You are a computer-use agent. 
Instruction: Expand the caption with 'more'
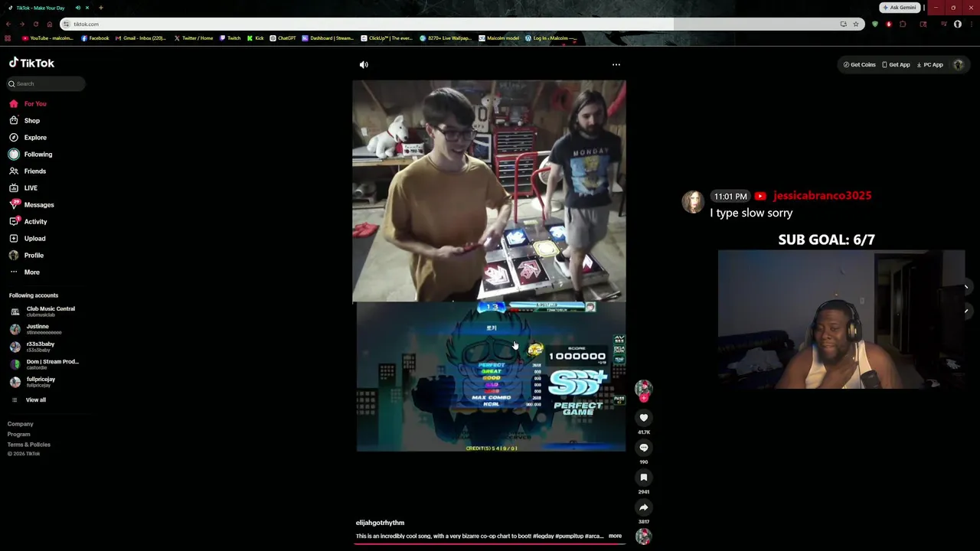pyautogui.click(x=615, y=536)
